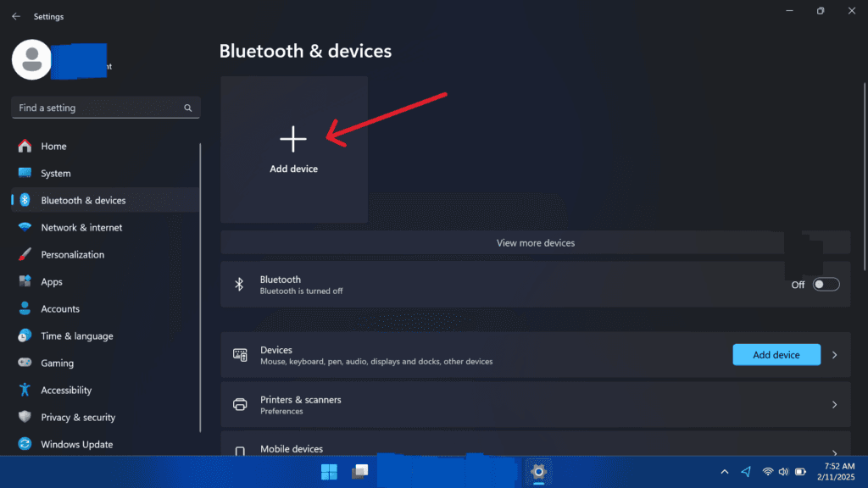
Task: Click the Privacy shield icon
Action: tap(25, 417)
